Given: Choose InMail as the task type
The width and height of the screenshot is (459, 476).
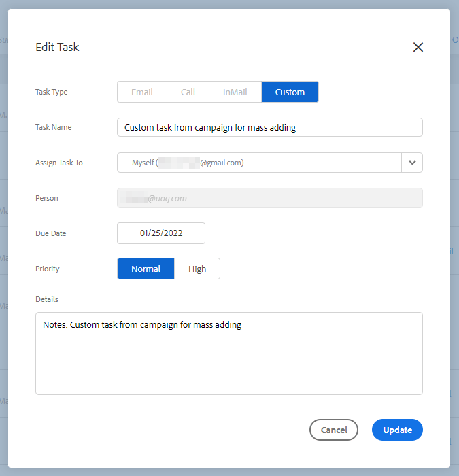Looking at the screenshot, I should [235, 92].
